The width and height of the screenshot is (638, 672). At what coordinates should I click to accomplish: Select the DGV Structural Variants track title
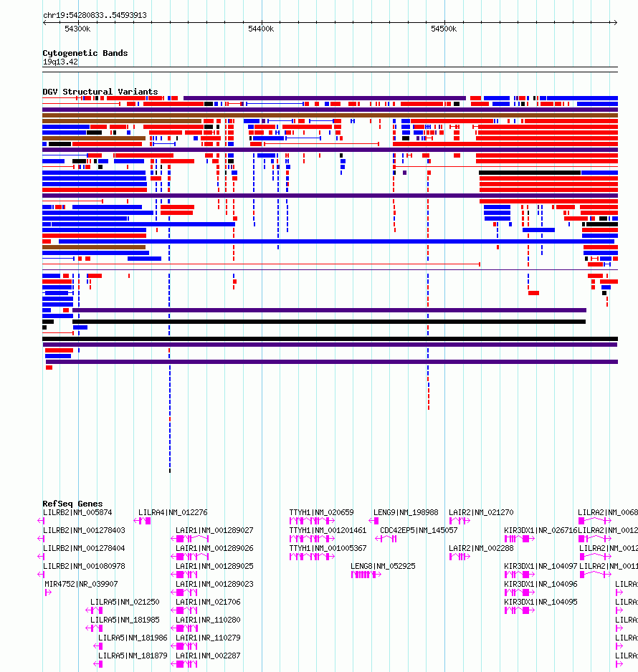(x=100, y=92)
